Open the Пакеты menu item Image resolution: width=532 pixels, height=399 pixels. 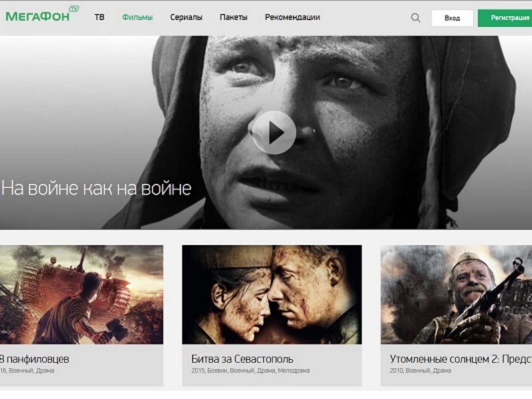(x=233, y=17)
